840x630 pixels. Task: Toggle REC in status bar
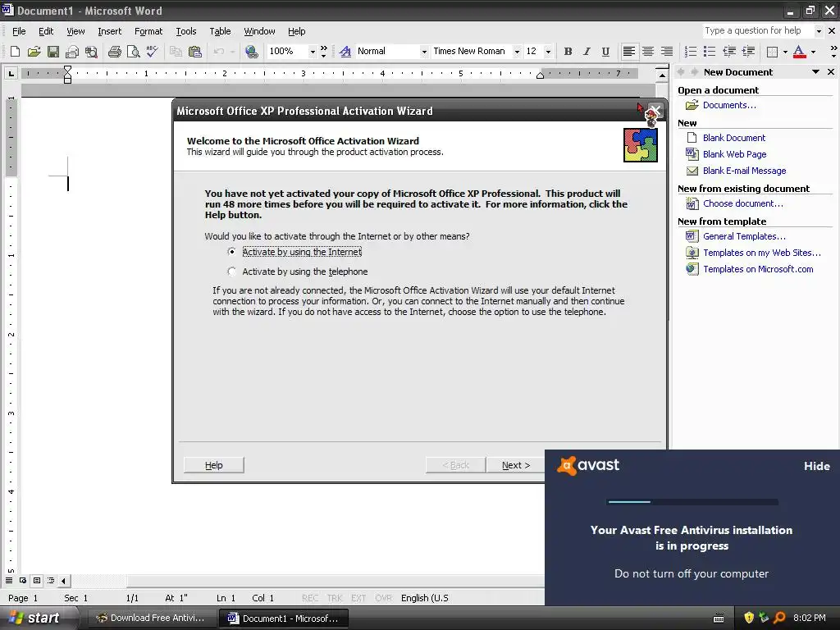click(x=309, y=598)
